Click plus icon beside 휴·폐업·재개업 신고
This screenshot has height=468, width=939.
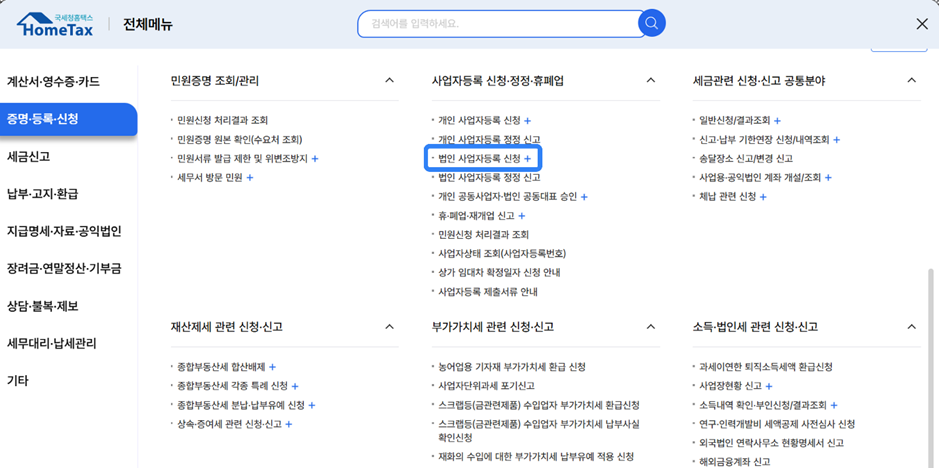(x=522, y=216)
